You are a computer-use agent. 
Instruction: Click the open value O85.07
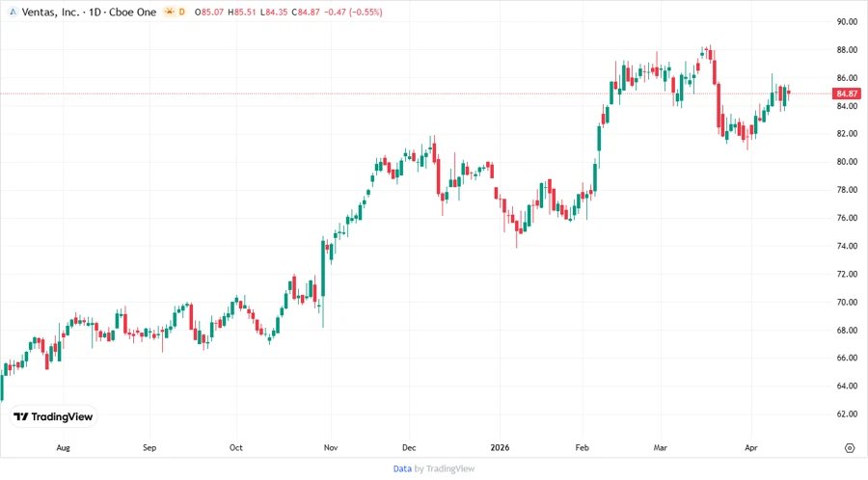click(208, 12)
